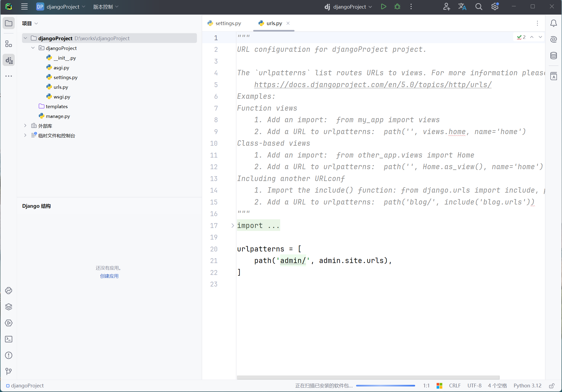Click the 创建应用 link
Viewport: 562px width, 392px height.
click(109, 276)
